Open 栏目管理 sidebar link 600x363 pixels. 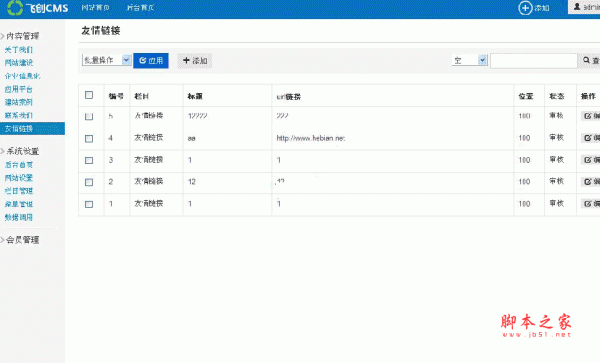(x=19, y=191)
